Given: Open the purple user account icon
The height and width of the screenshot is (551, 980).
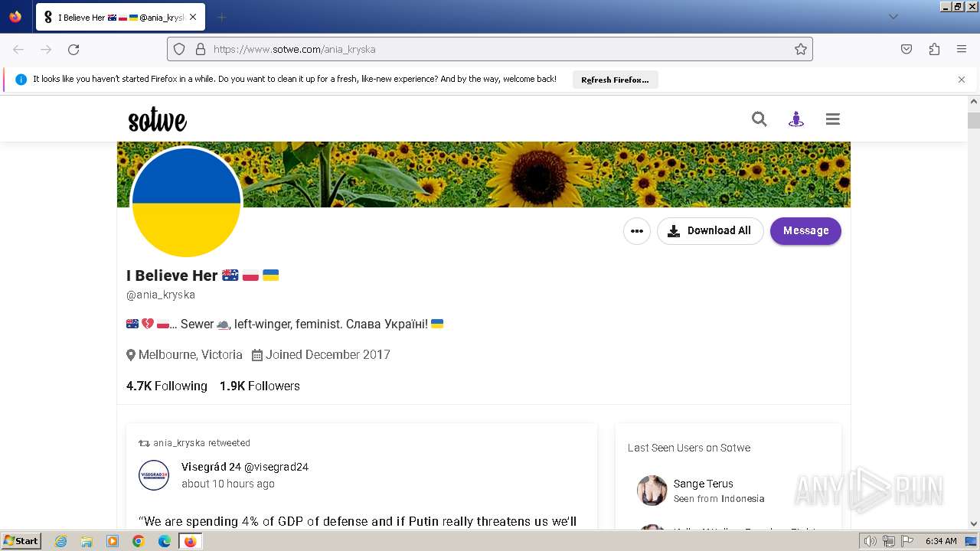Looking at the screenshot, I should pos(796,119).
